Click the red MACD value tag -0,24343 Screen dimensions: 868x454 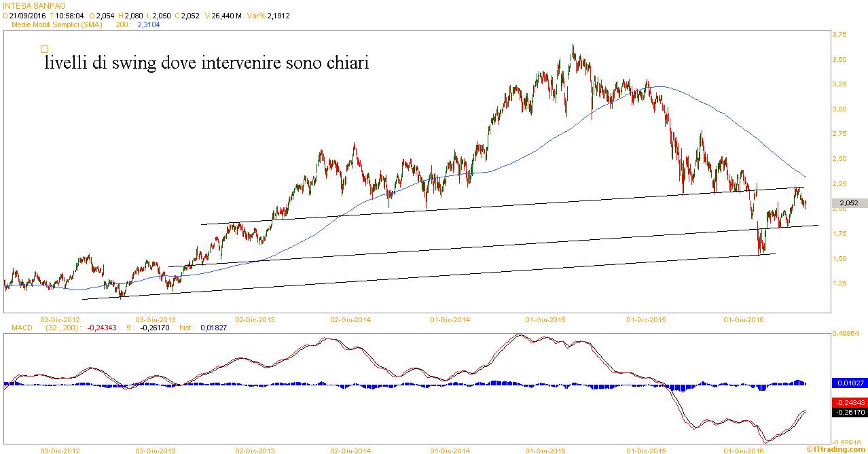849,402
